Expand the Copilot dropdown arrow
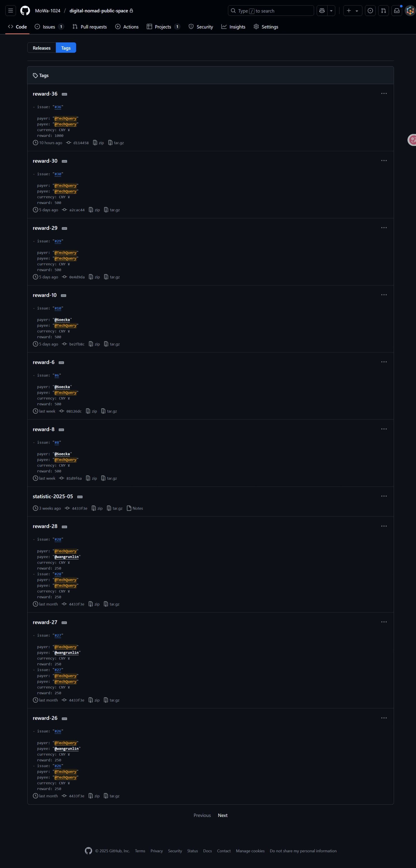 point(331,11)
